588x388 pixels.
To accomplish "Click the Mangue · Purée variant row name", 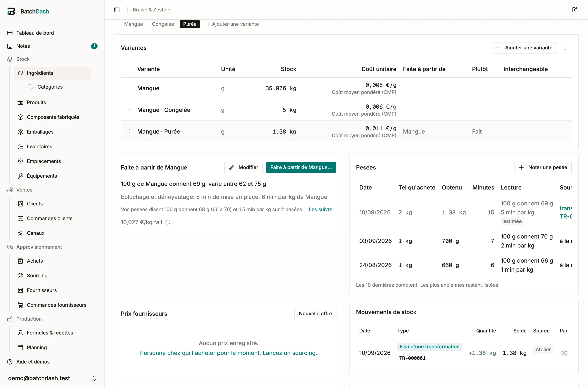I will [x=159, y=131].
